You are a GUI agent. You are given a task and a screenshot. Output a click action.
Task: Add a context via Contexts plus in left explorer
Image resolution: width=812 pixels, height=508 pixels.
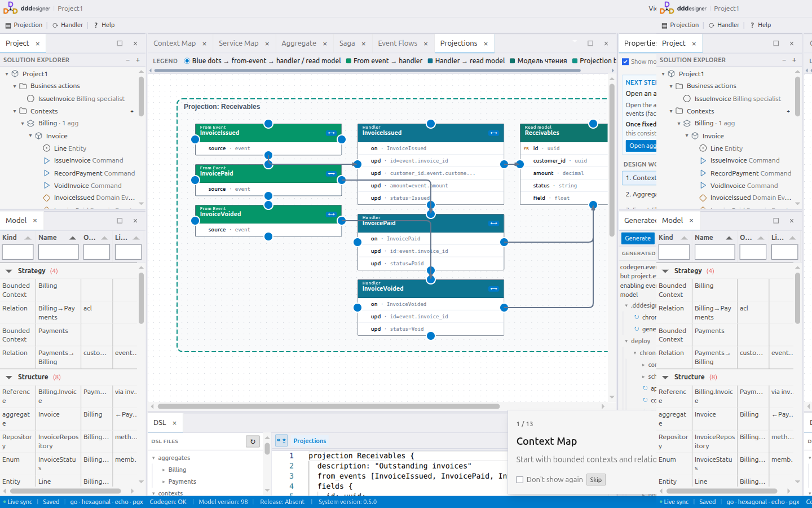132,111
